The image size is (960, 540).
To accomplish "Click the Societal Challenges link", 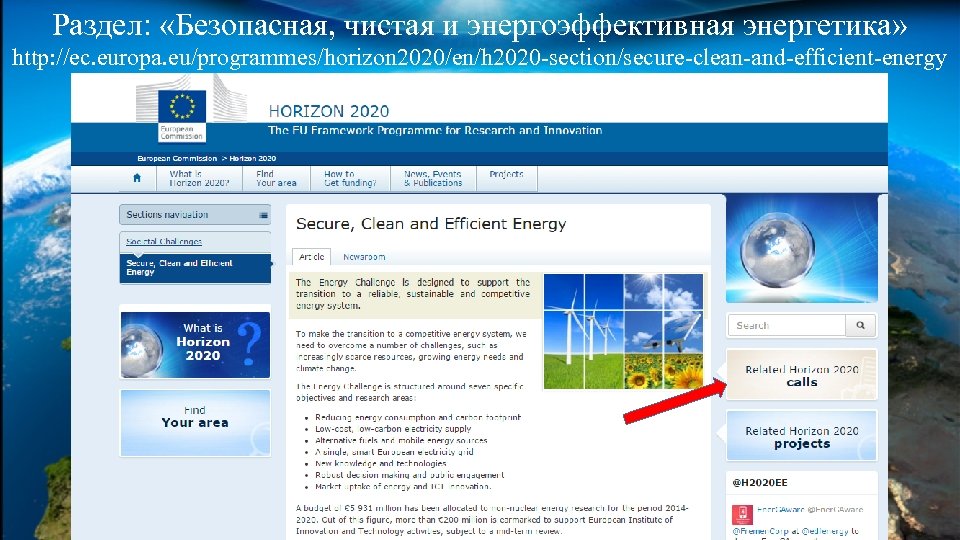I will (164, 241).
